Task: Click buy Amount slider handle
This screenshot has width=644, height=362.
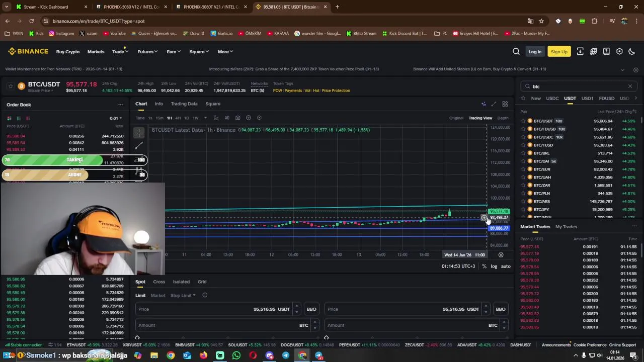Action: pyautogui.click(x=137, y=338)
